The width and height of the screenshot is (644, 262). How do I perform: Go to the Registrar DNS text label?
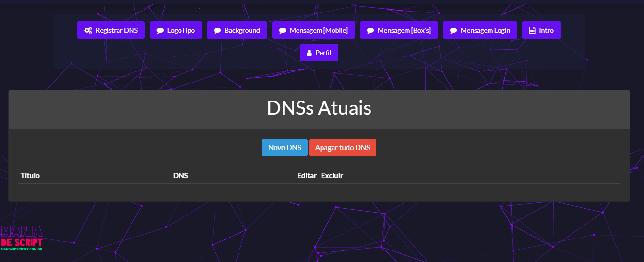117,30
